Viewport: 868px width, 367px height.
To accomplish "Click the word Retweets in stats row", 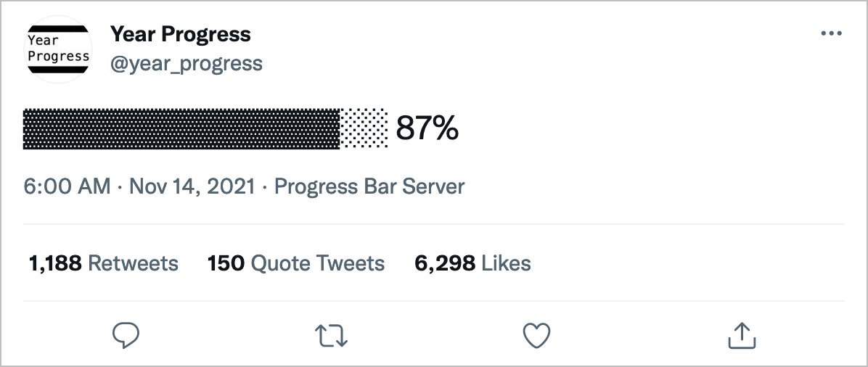I will [x=133, y=263].
